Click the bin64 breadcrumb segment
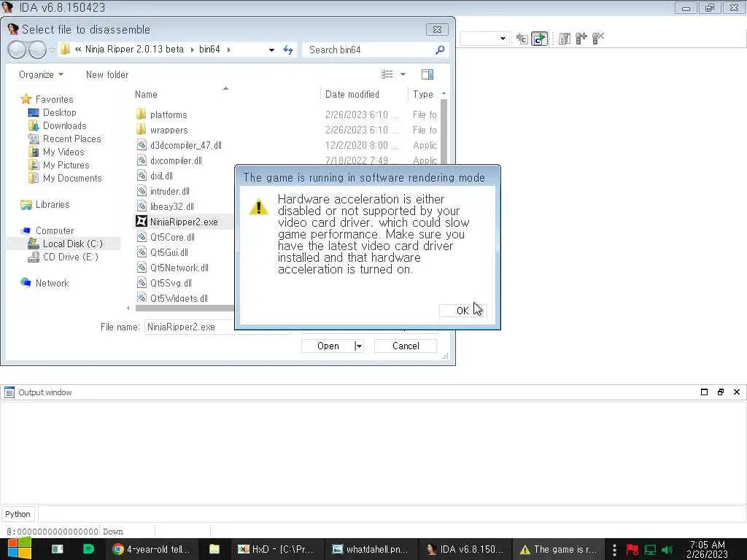 click(x=209, y=50)
